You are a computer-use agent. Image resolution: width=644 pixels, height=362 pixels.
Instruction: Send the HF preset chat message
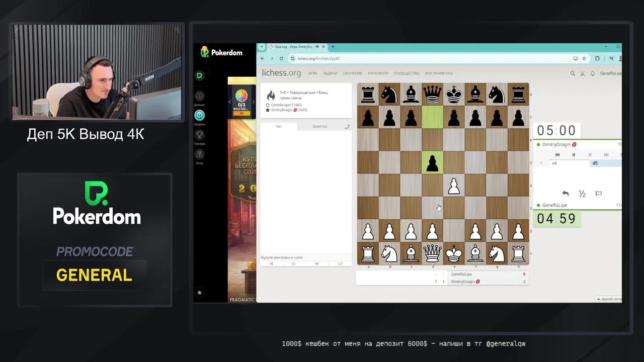click(x=317, y=263)
